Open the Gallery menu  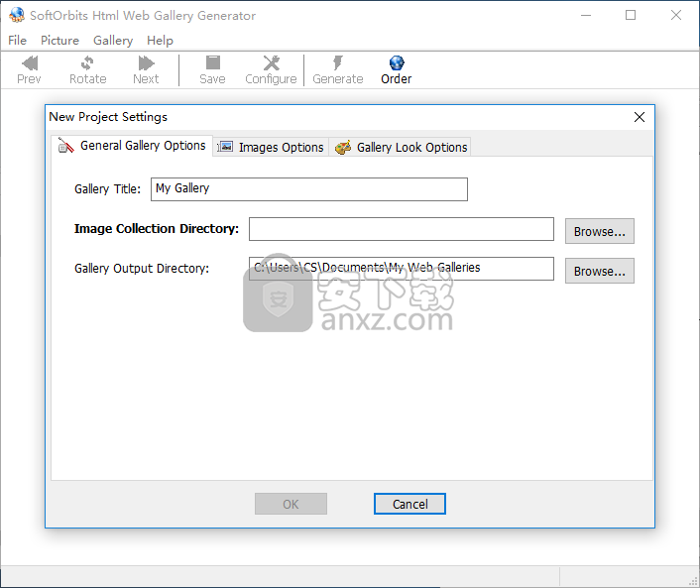pos(113,41)
